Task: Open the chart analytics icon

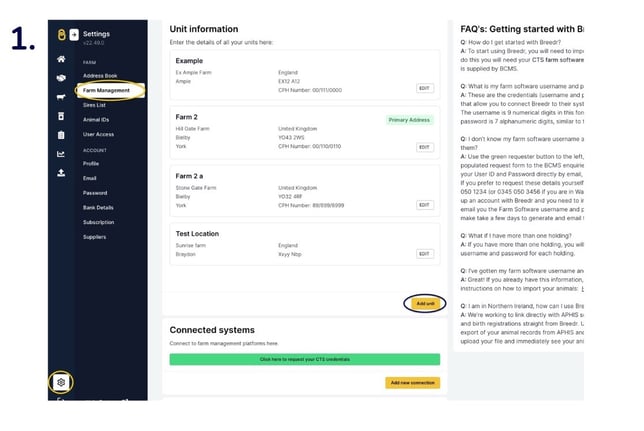Action: click(61, 153)
